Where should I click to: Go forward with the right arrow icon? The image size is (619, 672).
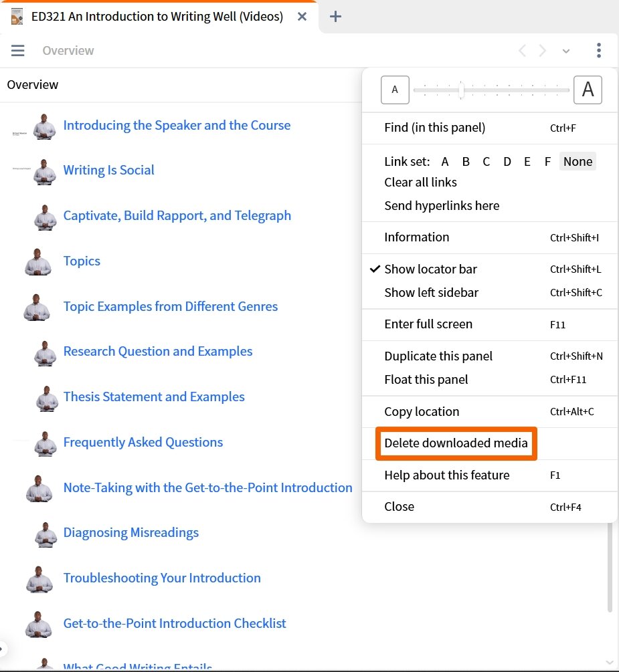tap(543, 51)
